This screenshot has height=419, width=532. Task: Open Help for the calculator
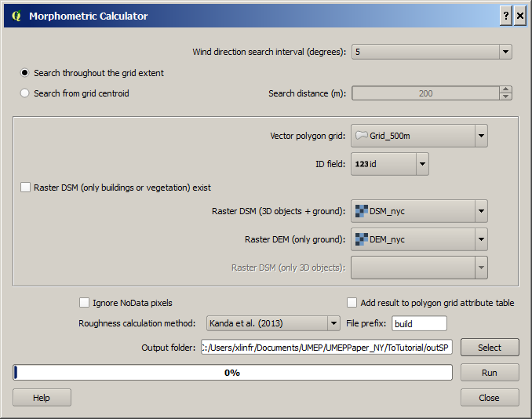coord(42,398)
